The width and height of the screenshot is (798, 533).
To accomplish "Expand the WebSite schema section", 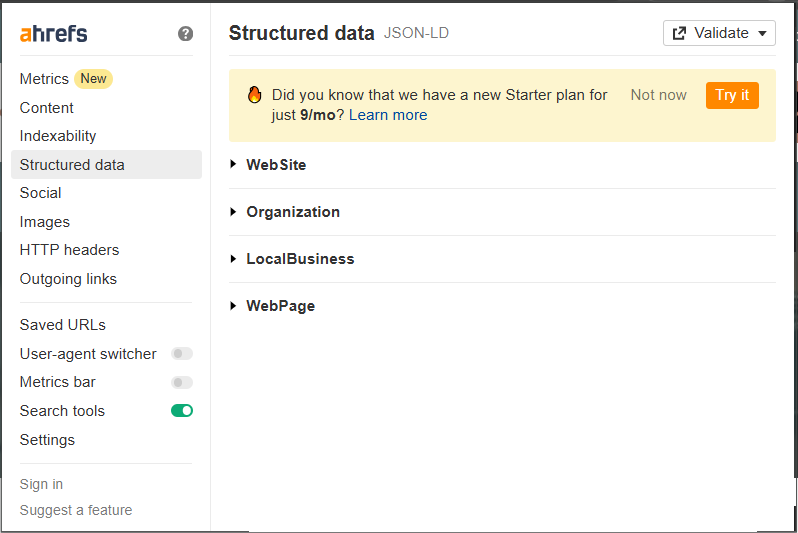I will point(276,165).
